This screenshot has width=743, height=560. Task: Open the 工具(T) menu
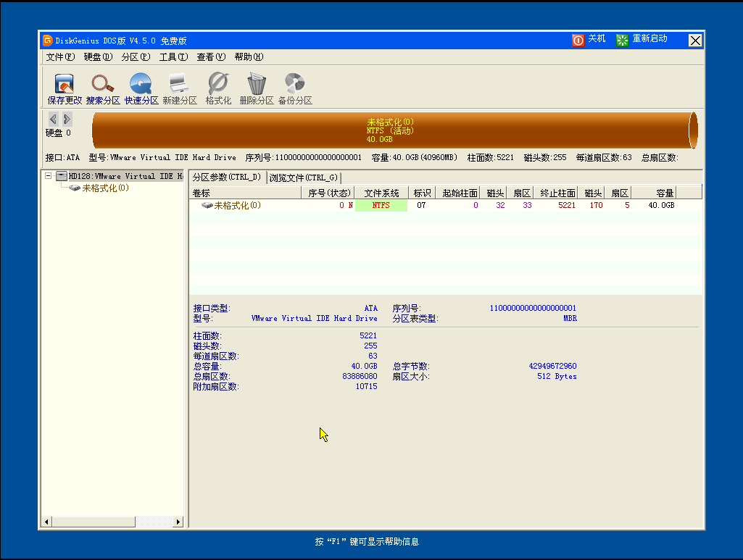click(x=173, y=57)
